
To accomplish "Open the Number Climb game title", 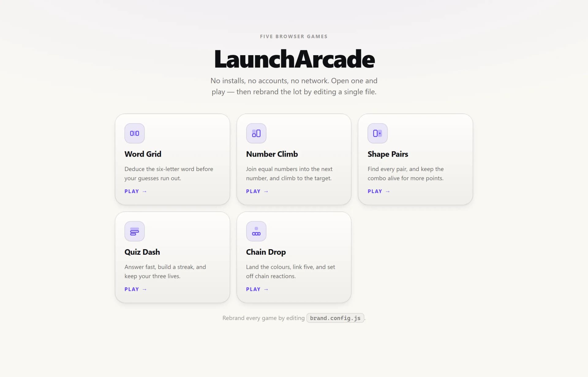I will tap(272, 154).
